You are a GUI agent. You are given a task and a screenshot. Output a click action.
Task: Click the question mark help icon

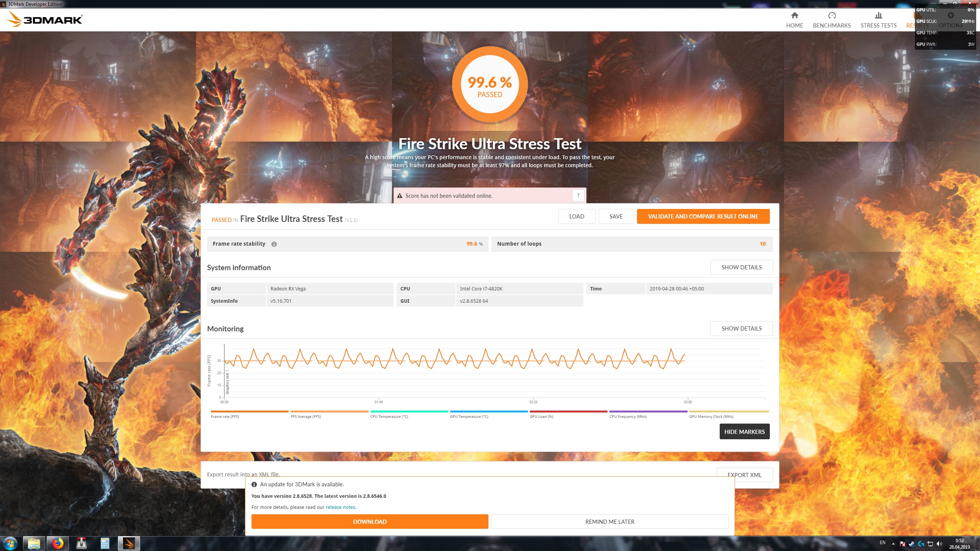pos(578,196)
